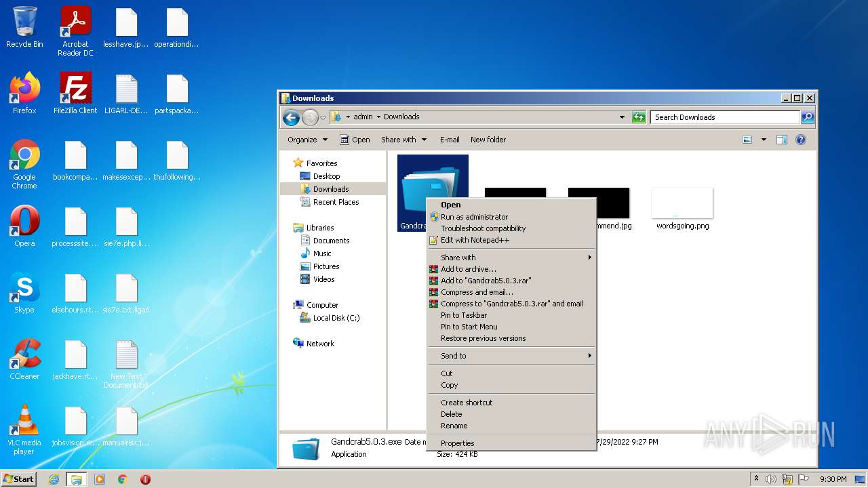The image size is (868, 488).
Task: Choose Properties in the context menu
Action: click(511, 443)
